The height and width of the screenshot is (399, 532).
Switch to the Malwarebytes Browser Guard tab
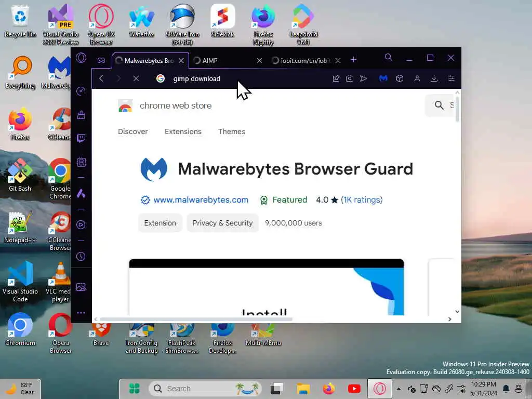(x=150, y=60)
